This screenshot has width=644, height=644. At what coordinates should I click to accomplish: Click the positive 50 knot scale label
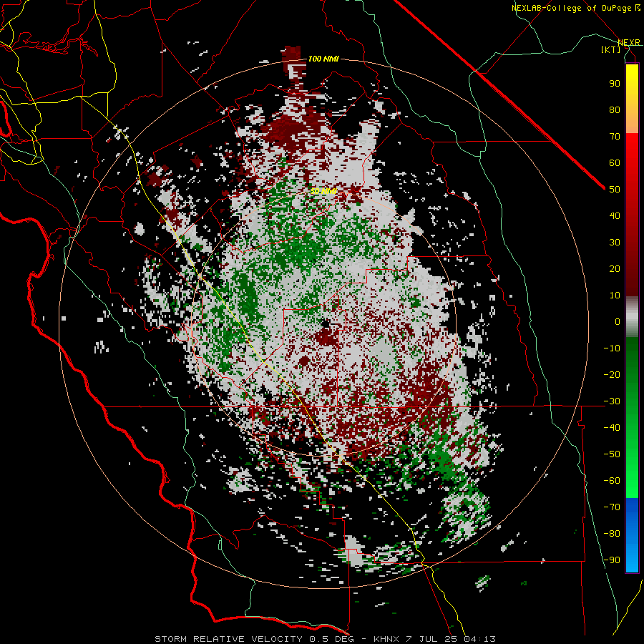[x=615, y=190]
